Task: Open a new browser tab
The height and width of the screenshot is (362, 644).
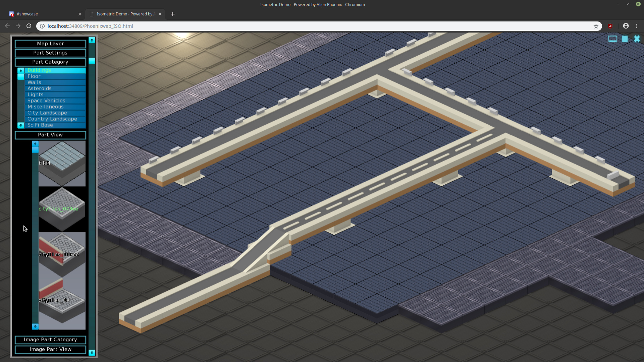Action: (173, 14)
